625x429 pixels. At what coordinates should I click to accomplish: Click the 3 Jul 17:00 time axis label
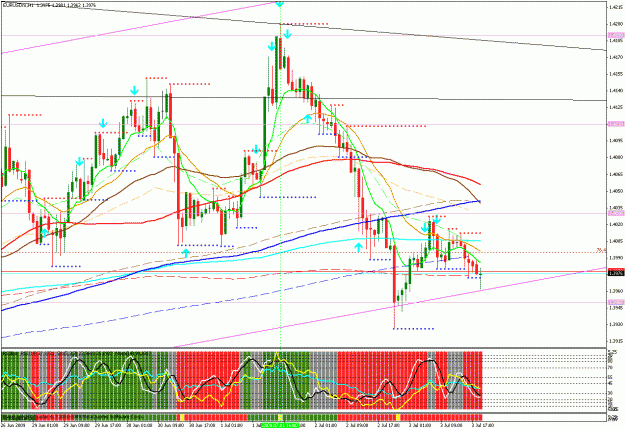pos(483,425)
